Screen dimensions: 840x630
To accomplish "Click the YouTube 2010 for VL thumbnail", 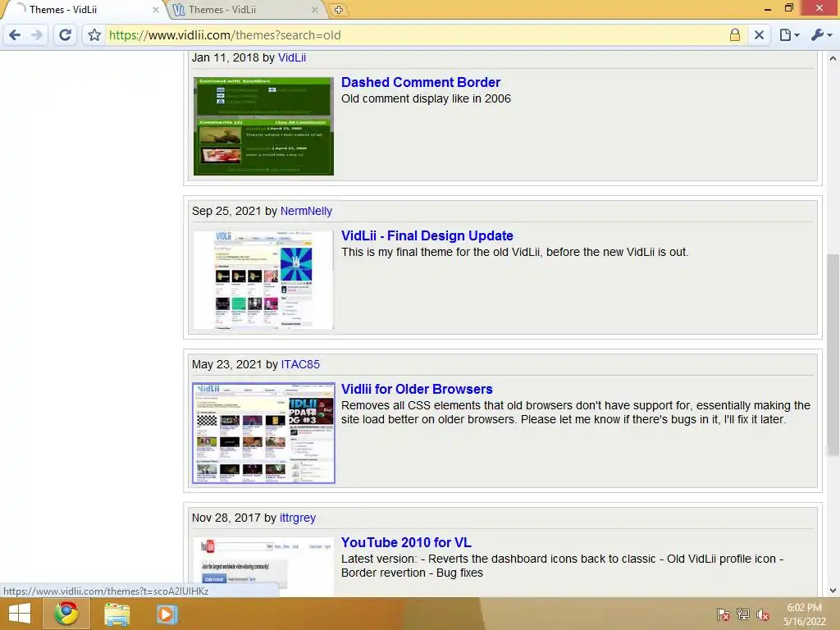I will 263,567.
